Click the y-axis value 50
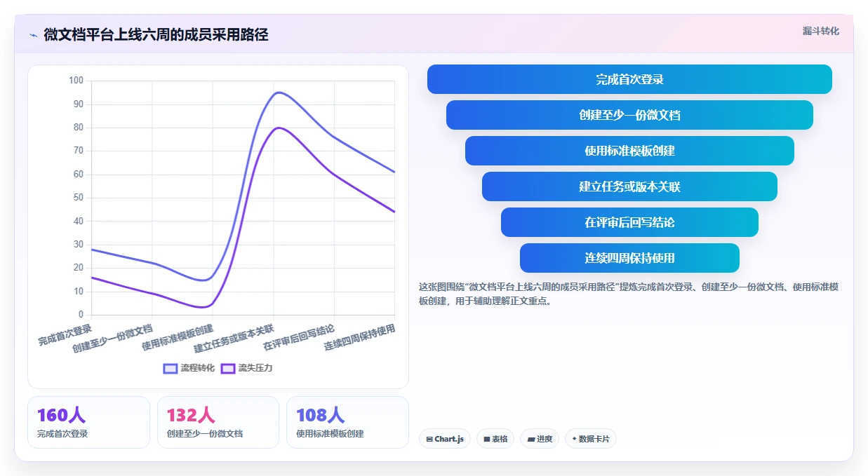The width and height of the screenshot is (868, 476). pyautogui.click(x=78, y=198)
